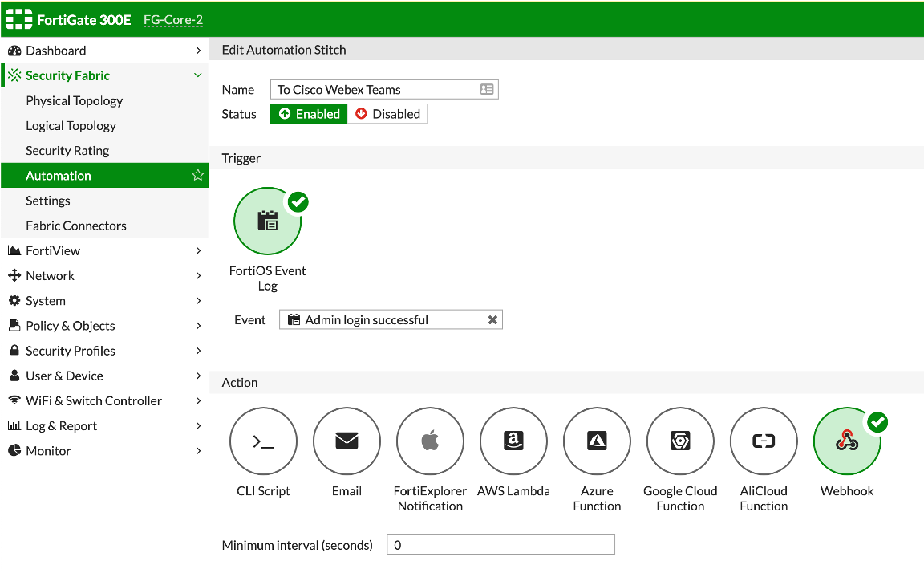The width and height of the screenshot is (924, 573).
Task: Expand the System menu chevron
Action: pos(198,301)
